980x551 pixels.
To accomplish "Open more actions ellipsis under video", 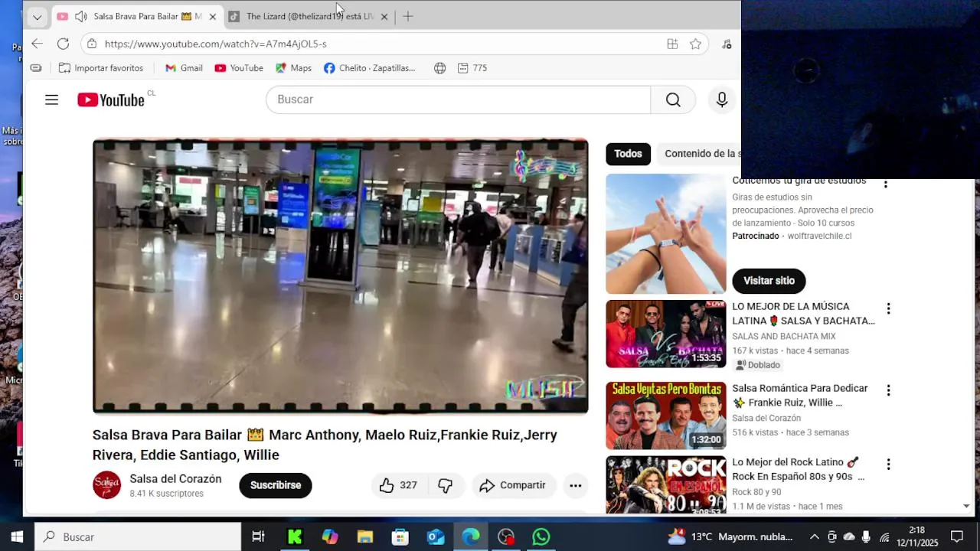I will (x=576, y=485).
